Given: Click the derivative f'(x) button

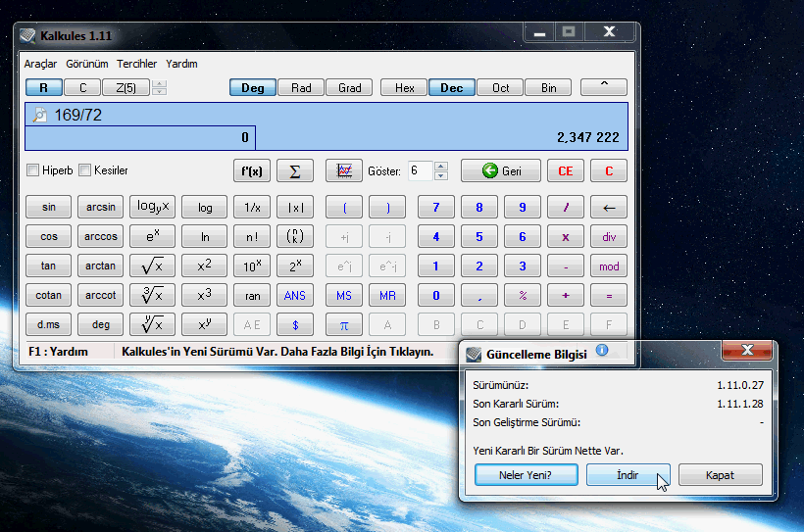Looking at the screenshot, I should pos(252,170).
